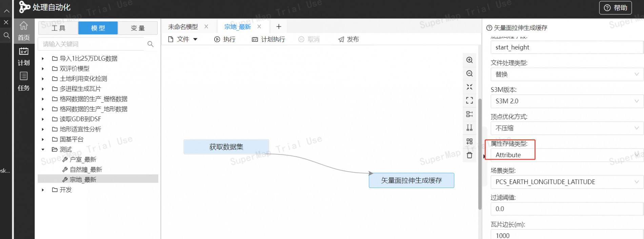Click the 过滤阈值 input field
644x239 pixels.
pos(566,209)
